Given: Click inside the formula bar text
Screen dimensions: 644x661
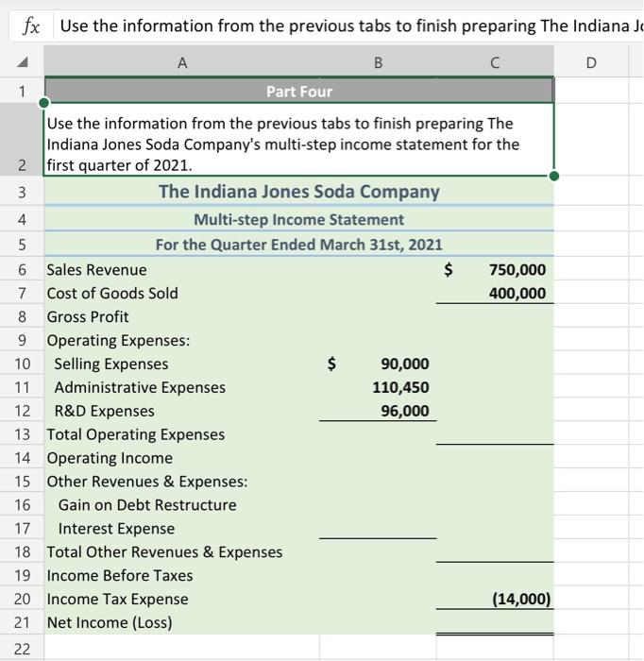Looking at the screenshot, I should point(350,26).
